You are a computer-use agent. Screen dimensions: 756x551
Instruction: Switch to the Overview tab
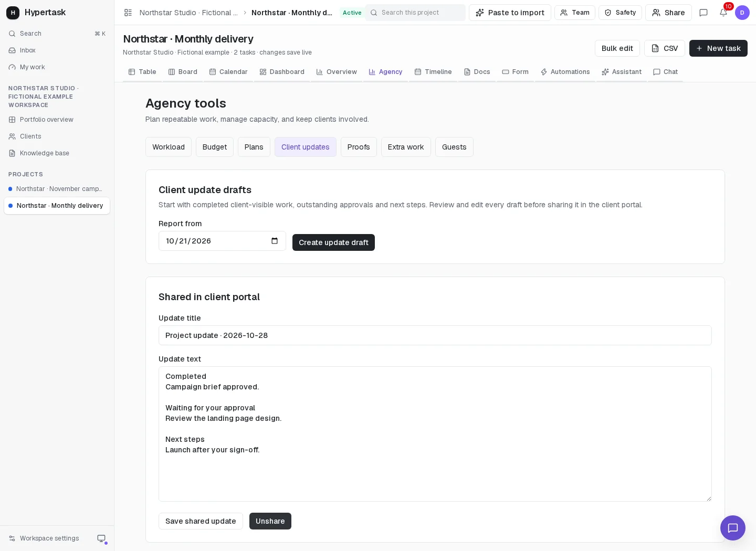(x=337, y=72)
